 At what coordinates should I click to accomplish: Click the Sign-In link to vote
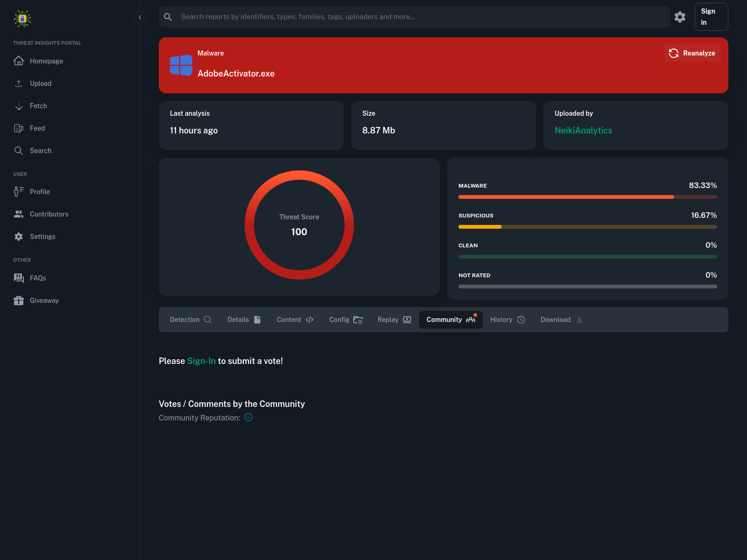201,361
